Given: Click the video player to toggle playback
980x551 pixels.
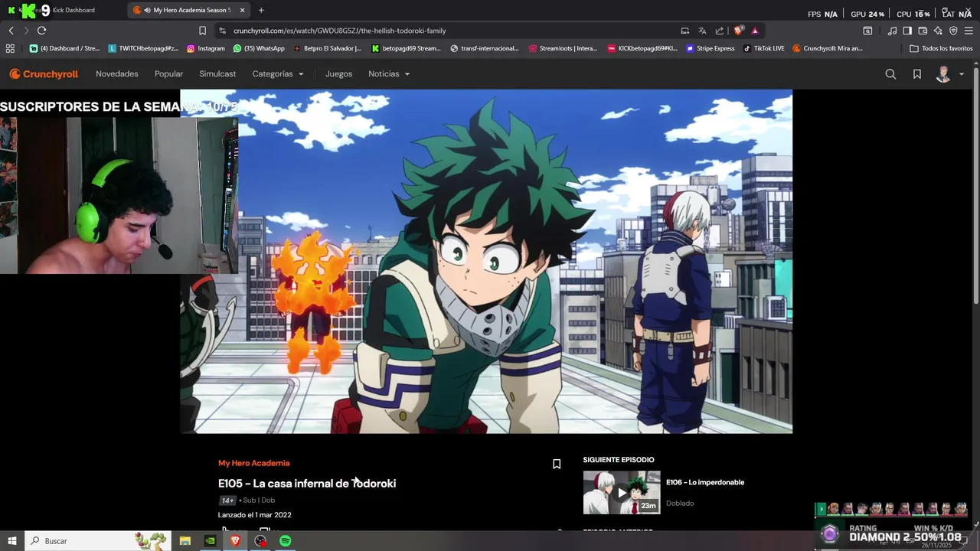Looking at the screenshot, I should click(486, 262).
